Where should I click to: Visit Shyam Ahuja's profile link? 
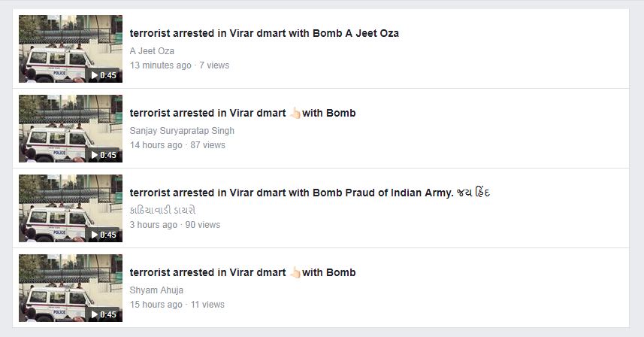coord(156,290)
